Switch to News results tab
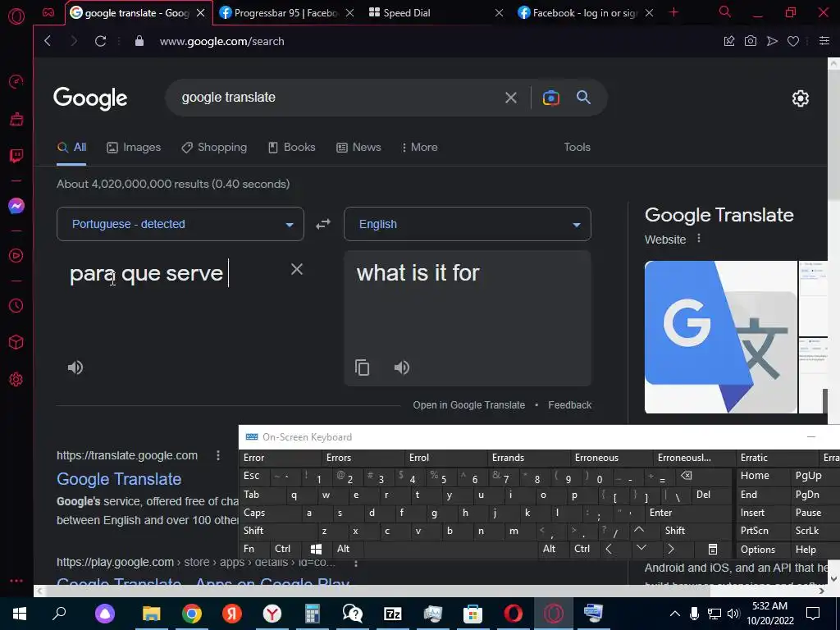 [358, 148]
